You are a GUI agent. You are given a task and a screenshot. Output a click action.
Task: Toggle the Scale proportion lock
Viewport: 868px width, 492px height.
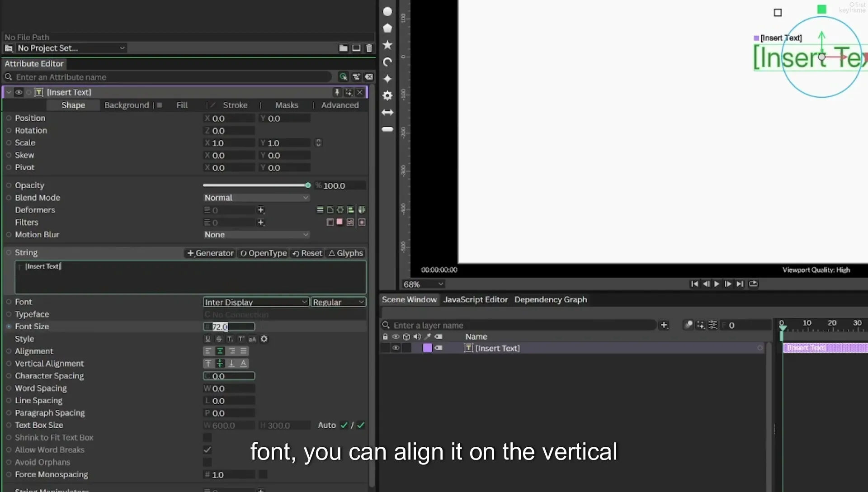[318, 143]
